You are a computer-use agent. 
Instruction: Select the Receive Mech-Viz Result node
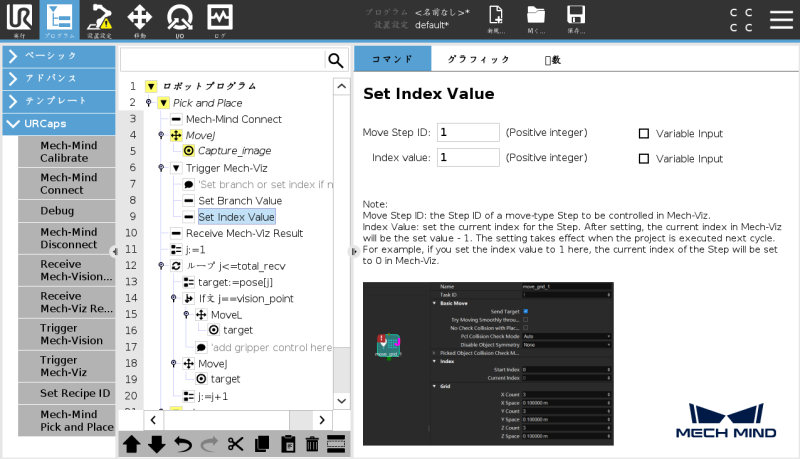244,233
